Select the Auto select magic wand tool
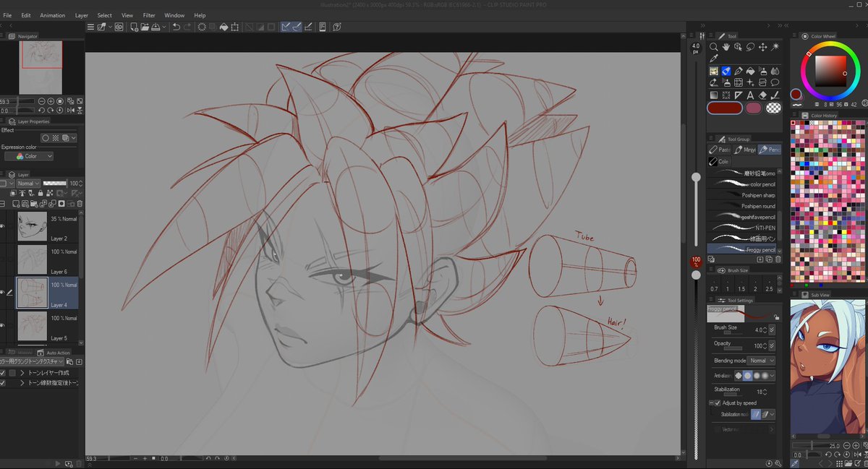 [x=775, y=46]
